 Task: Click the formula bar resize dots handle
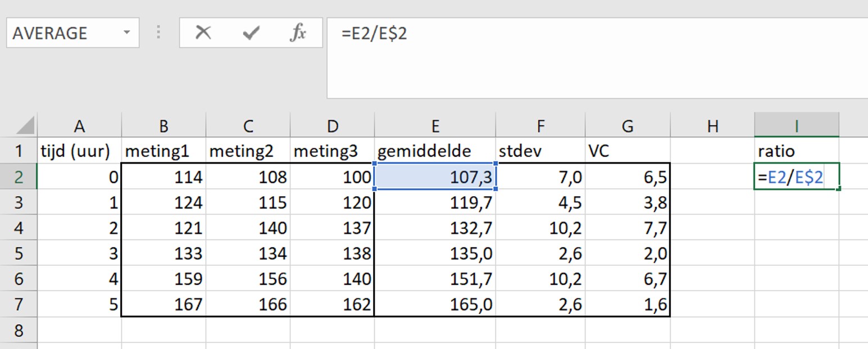tap(159, 33)
